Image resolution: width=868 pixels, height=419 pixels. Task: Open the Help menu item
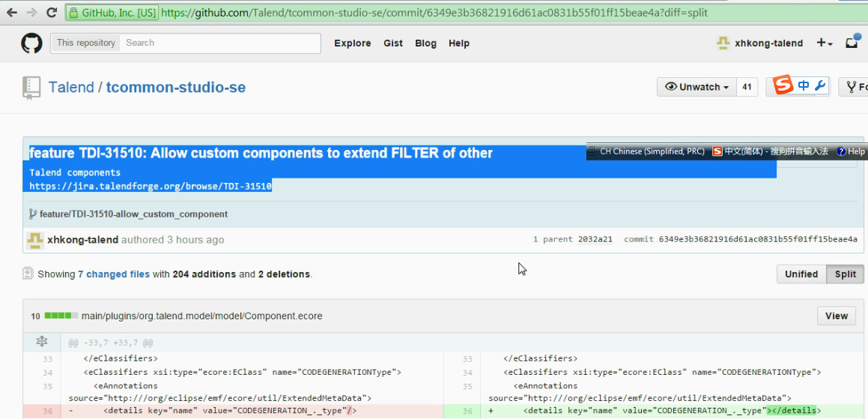coord(459,43)
